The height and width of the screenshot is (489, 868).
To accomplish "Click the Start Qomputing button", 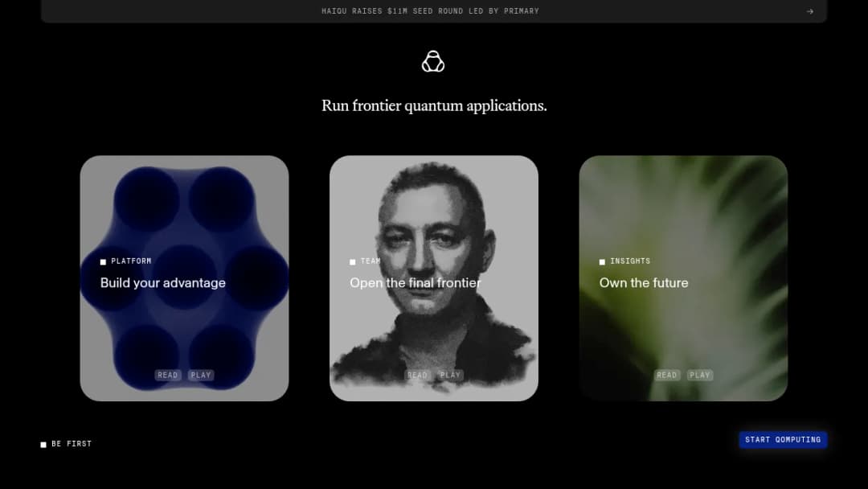I will pos(783,440).
